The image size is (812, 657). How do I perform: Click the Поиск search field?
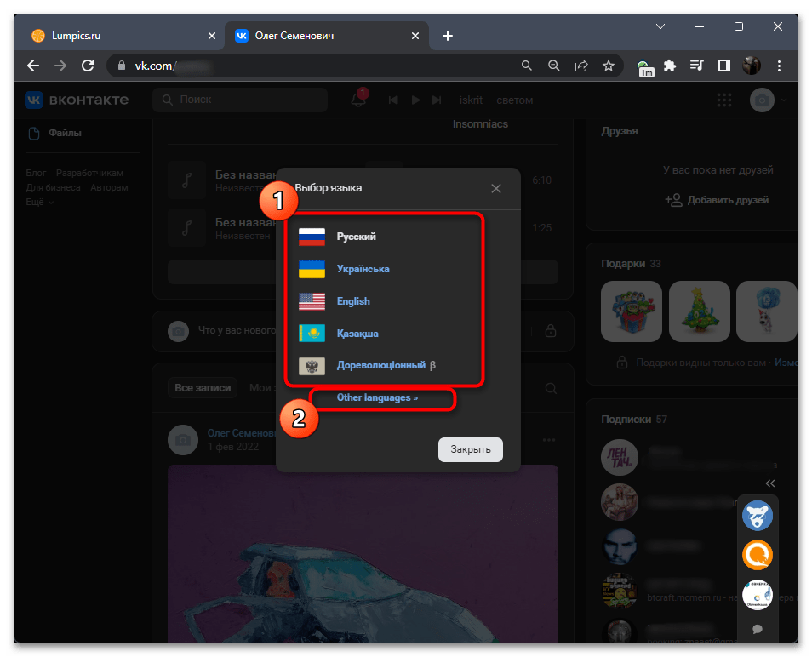pyautogui.click(x=240, y=100)
